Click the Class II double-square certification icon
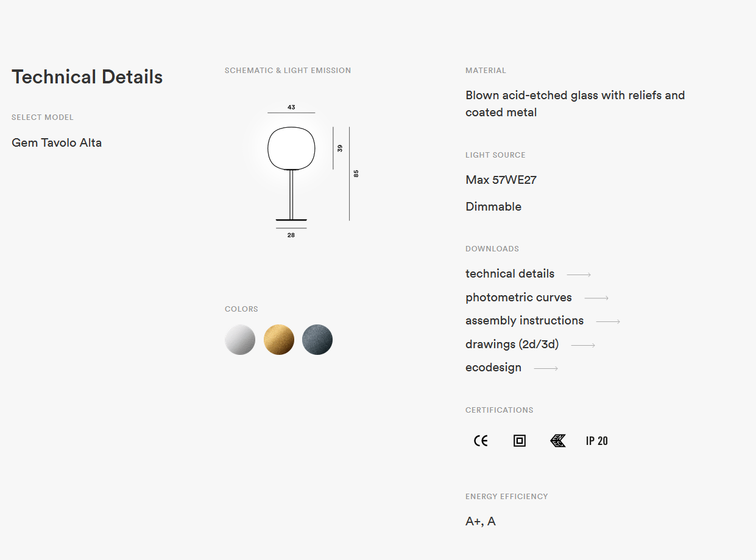 520,441
